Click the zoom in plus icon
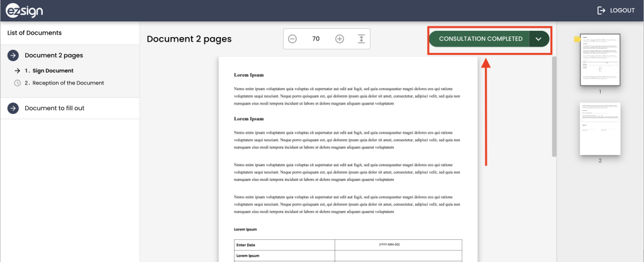This screenshot has width=644, height=262. (x=340, y=39)
